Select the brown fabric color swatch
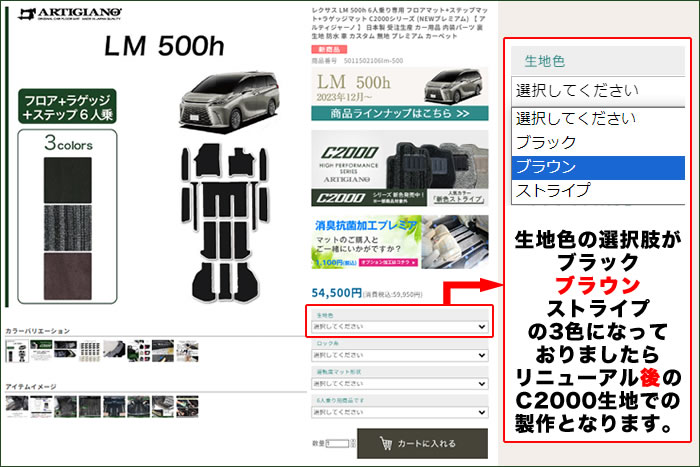 (x=67, y=276)
